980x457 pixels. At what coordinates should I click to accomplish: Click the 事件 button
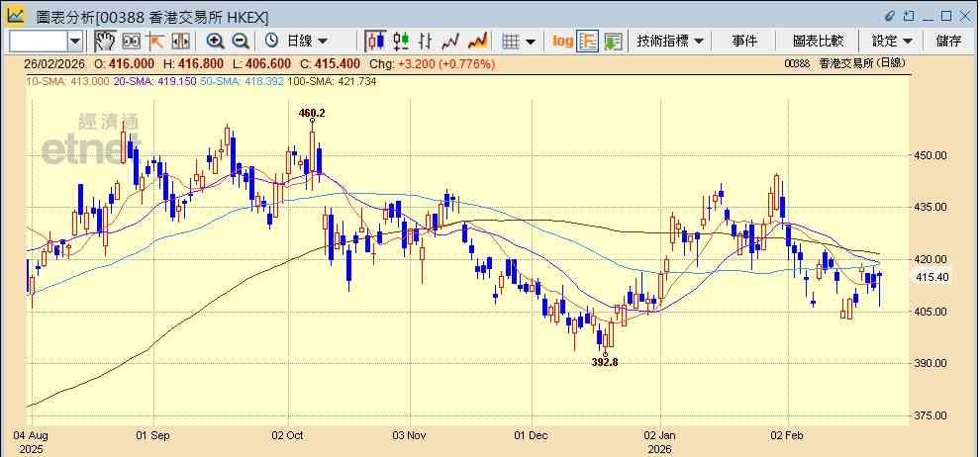coord(744,42)
